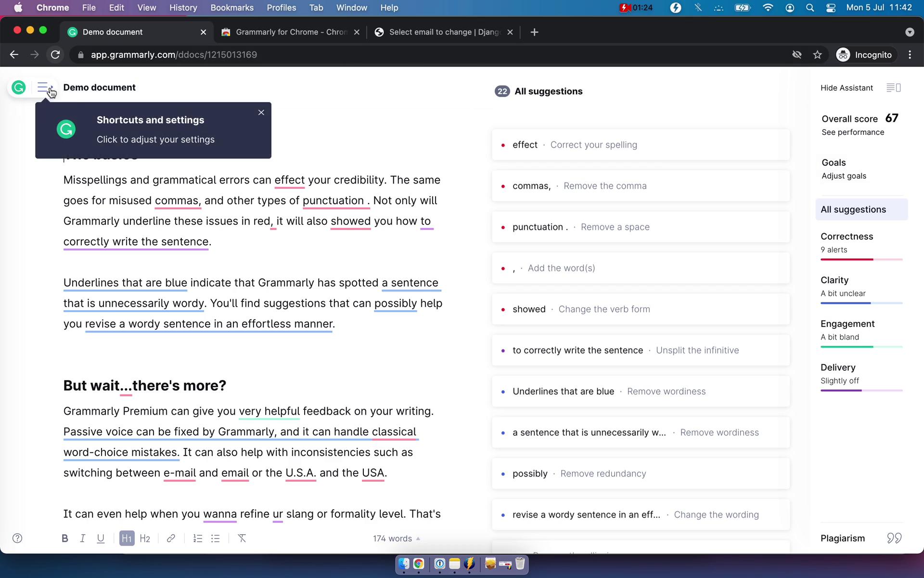Click the Bold formatting icon
This screenshot has height=578, width=924.
point(64,538)
